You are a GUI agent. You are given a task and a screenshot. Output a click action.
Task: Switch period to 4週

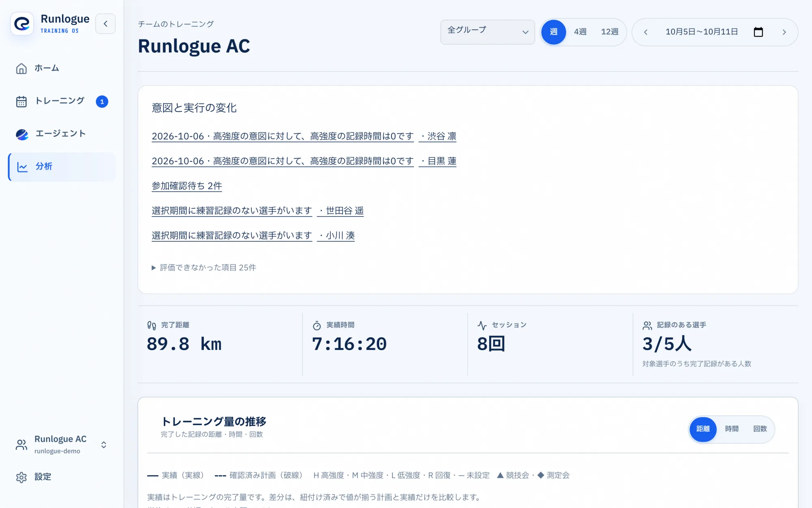[x=580, y=32]
